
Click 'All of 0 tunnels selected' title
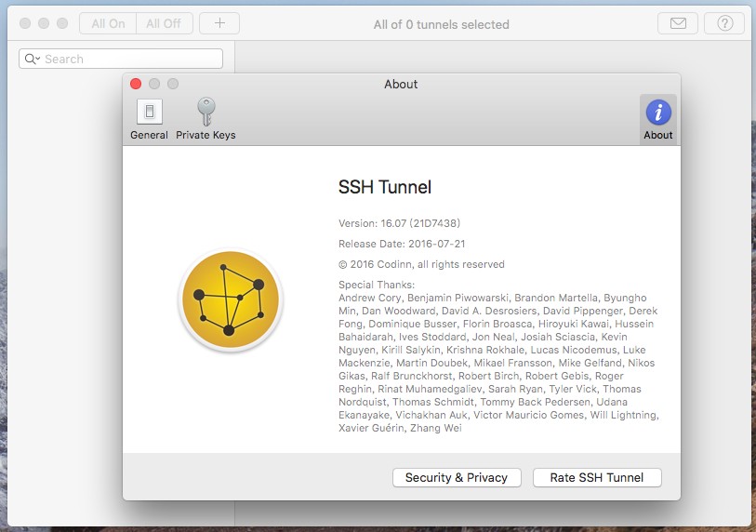(441, 24)
